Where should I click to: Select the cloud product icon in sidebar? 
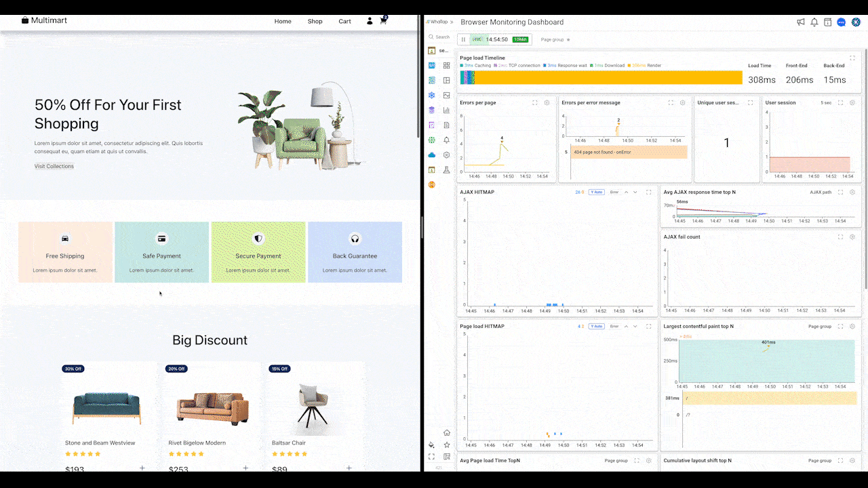point(431,155)
